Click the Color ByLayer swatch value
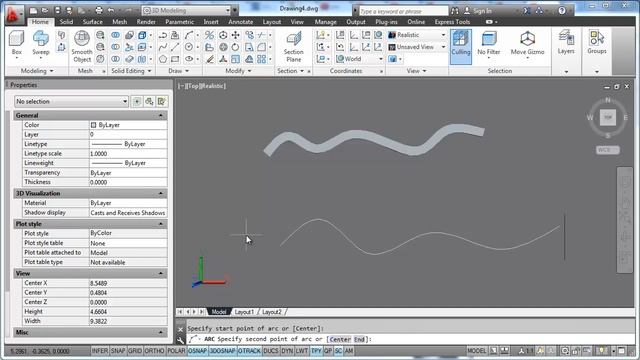This screenshot has height=360, width=640. (x=128, y=125)
